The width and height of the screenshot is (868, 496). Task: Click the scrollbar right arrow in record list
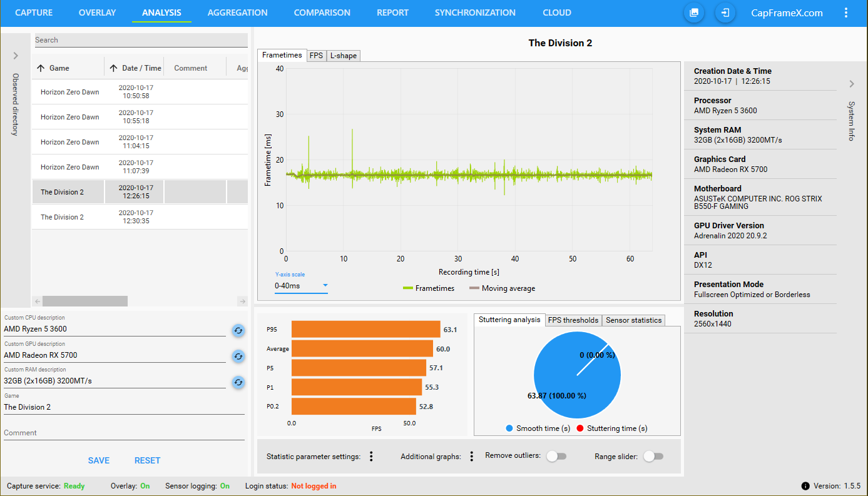[243, 301]
